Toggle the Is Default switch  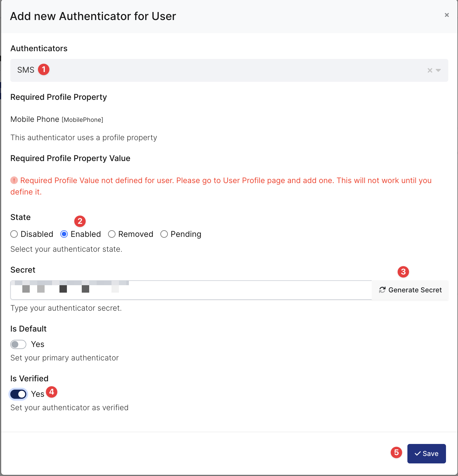click(18, 344)
